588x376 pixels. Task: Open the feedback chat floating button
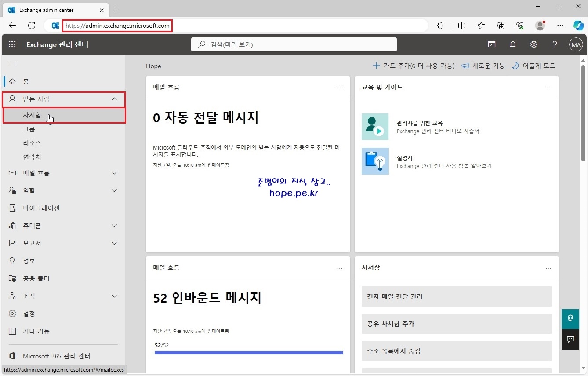[x=570, y=339]
